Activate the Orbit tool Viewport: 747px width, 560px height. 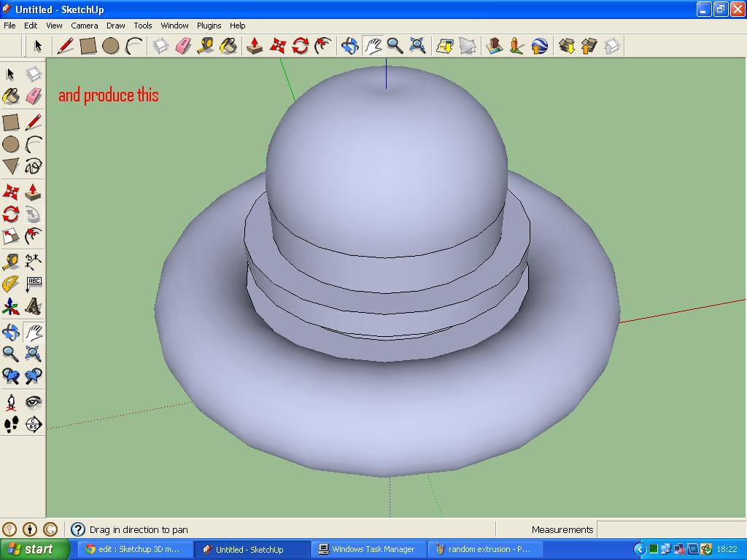(11, 332)
